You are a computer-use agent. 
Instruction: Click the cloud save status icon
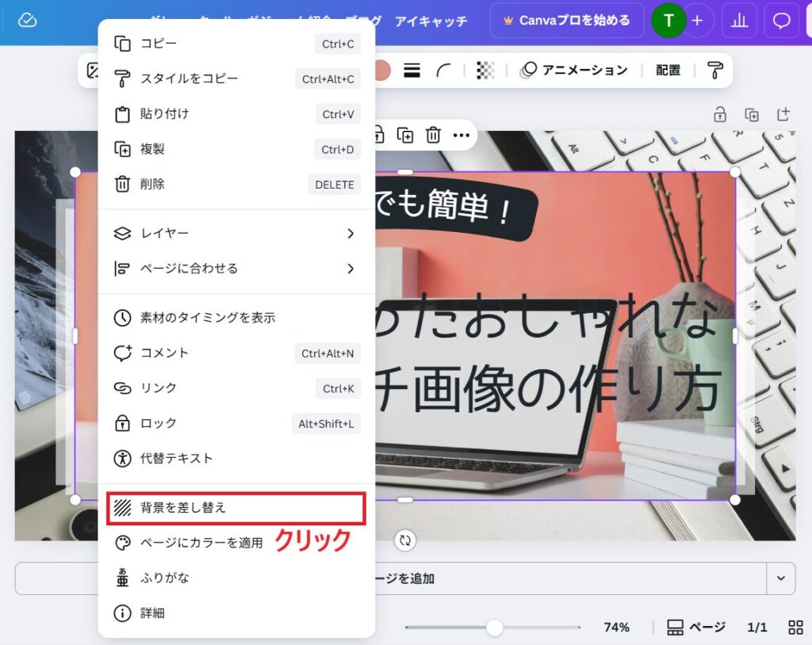click(28, 21)
